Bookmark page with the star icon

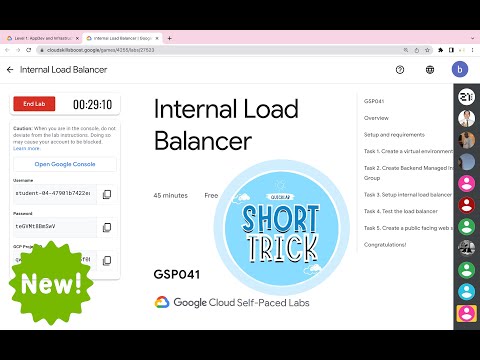(x=427, y=50)
